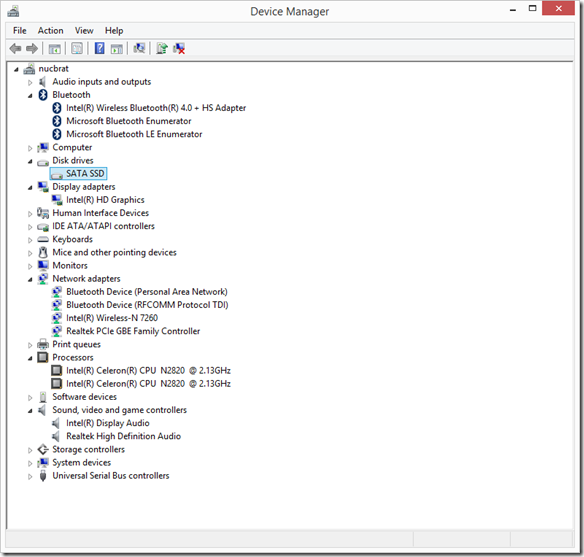Click the System devices label
The image size is (584, 557).
point(82,462)
